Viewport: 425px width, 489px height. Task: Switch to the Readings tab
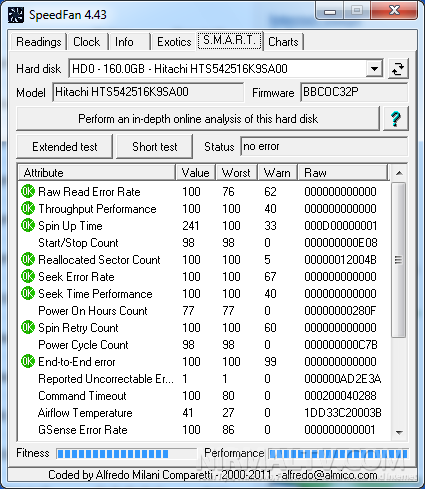pyautogui.click(x=39, y=42)
